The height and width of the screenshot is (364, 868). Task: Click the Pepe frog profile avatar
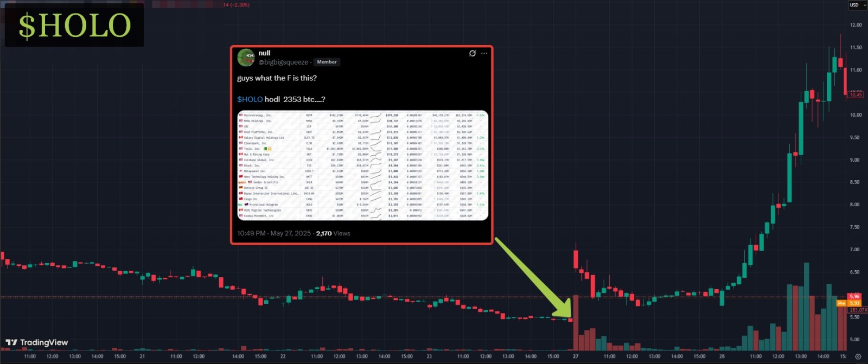coord(246,58)
